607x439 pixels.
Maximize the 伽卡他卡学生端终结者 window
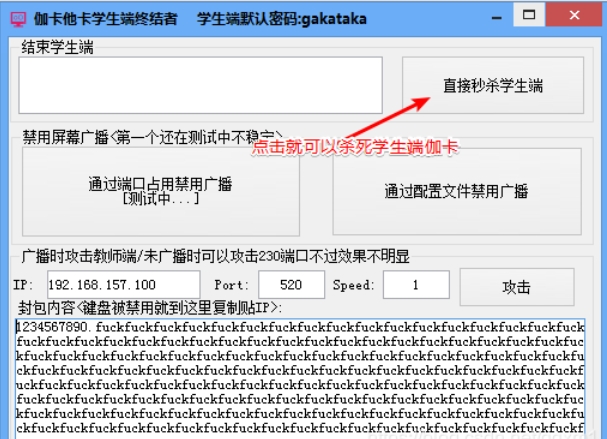(529, 15)
